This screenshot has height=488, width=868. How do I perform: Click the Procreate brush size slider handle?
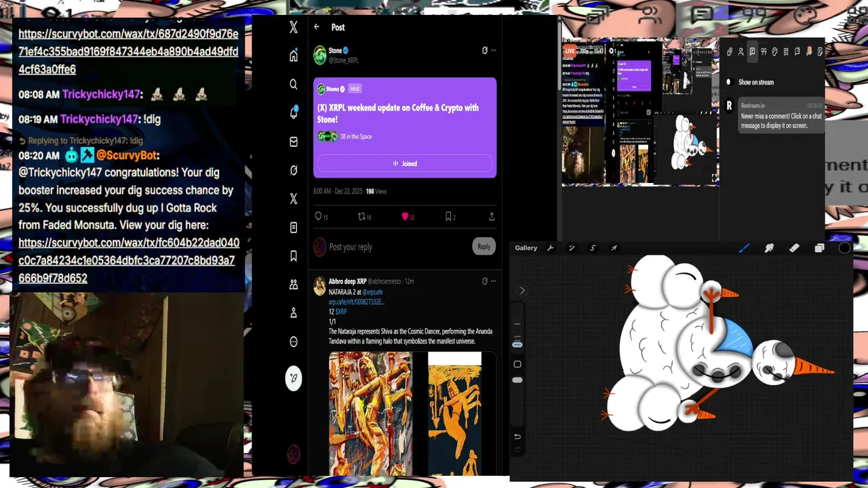[517, 345]
